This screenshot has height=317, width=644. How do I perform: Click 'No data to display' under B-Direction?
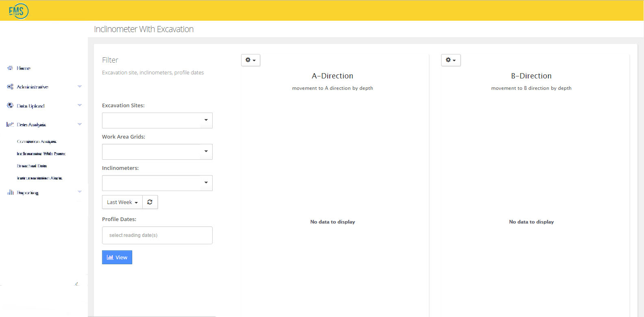(x=531, y=222)
